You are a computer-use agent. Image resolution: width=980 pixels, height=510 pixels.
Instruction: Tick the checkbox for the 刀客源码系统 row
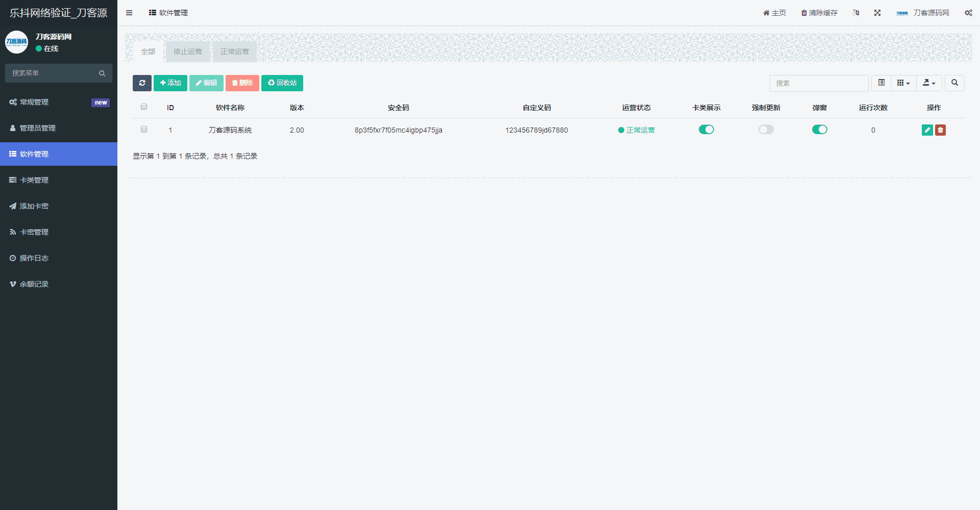point(144,130)
